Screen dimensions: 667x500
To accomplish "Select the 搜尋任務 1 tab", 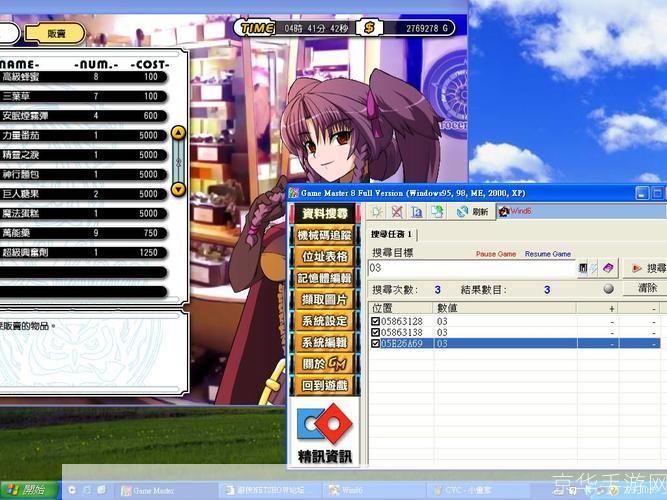I will tap(391, 234).
